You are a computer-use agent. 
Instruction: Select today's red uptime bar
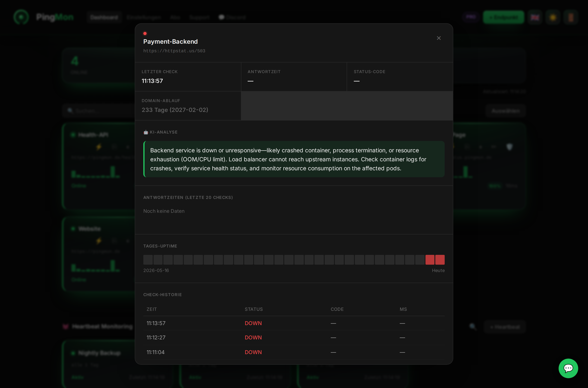point(440,260)
